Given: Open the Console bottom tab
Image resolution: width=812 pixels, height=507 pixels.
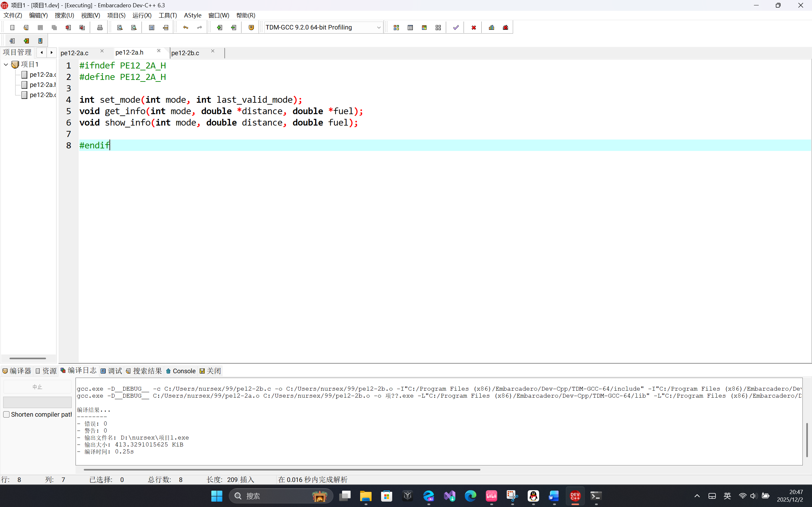Looking at the screenshot, I should [x=181, y=371].
